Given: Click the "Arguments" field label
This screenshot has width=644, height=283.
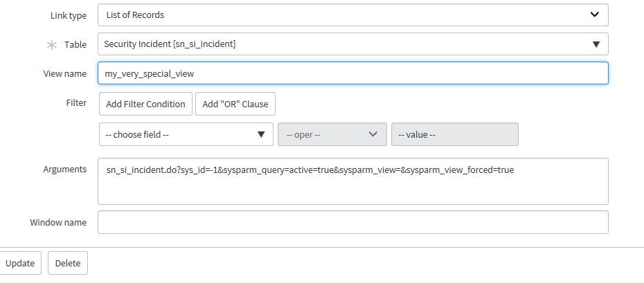Looking at the screenshot, I should 65,169.
